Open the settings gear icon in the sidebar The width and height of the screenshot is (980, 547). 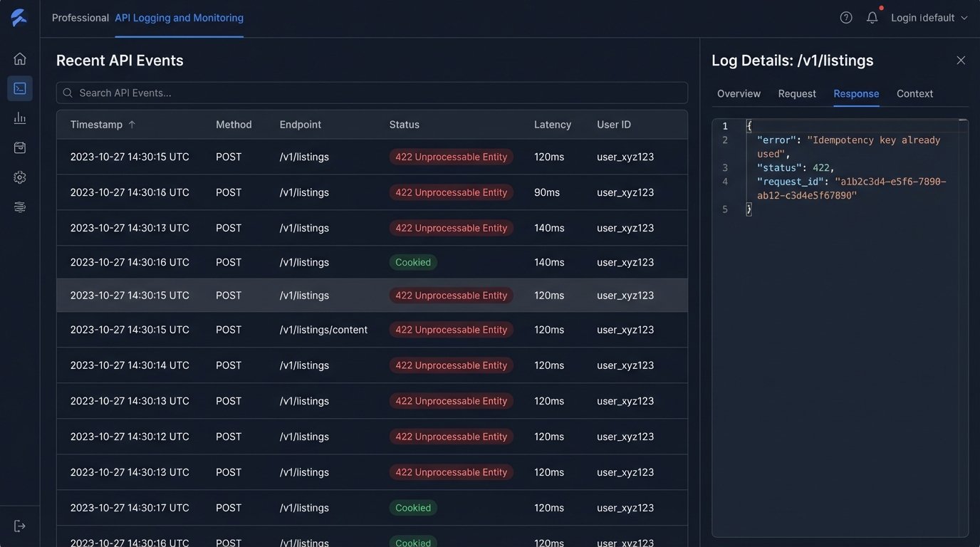tap(20, 177)
